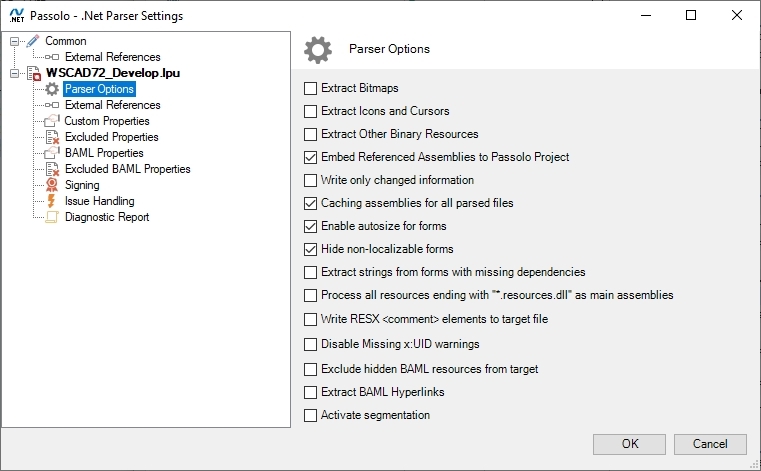Image resolution: width=761 pixels, height=471 pixels.
Task: Enable Extract Bitmaps checkbox
Action: click(310, 88)
